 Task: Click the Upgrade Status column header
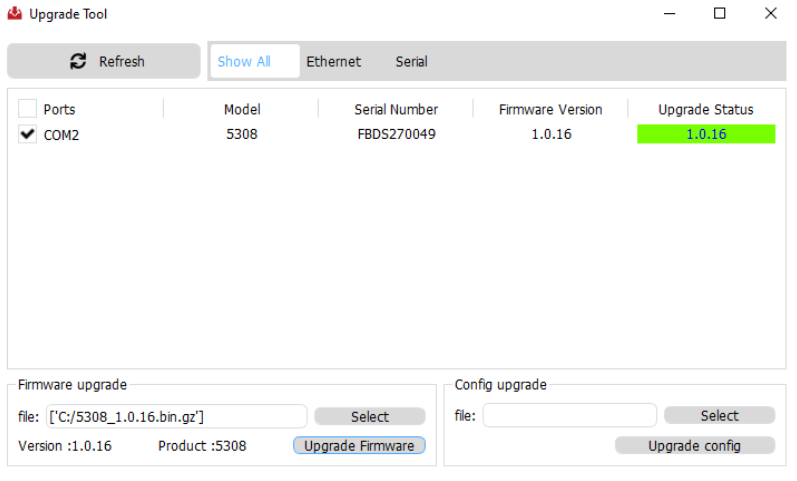[x=705, y=109]
